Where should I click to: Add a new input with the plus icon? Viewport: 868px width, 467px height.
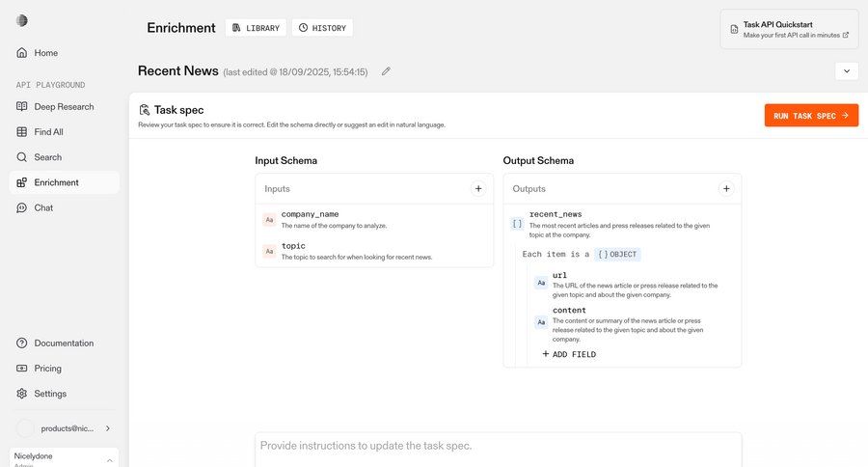coord(478,189)
